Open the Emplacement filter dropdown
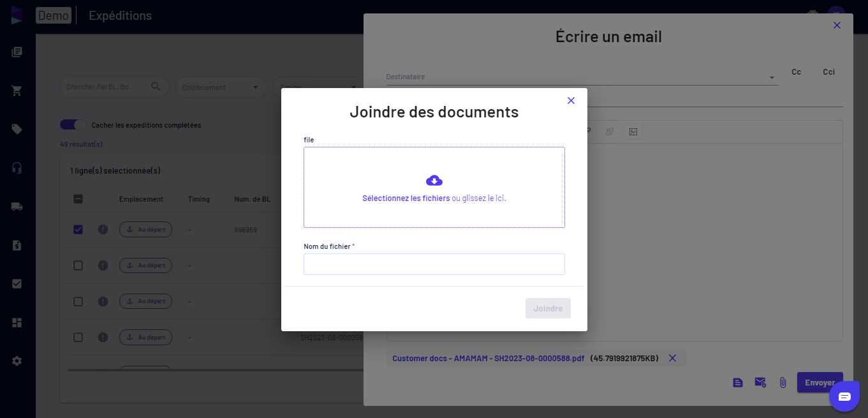 221,87
